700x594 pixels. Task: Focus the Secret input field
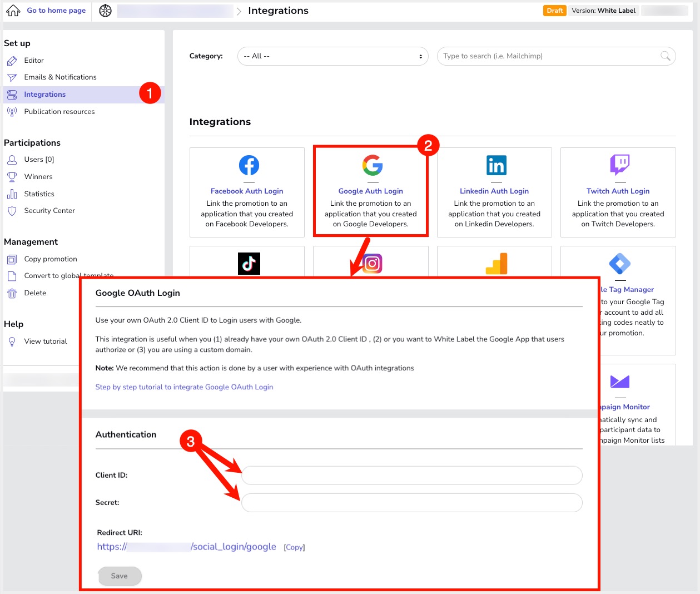[x=412, y=503]
